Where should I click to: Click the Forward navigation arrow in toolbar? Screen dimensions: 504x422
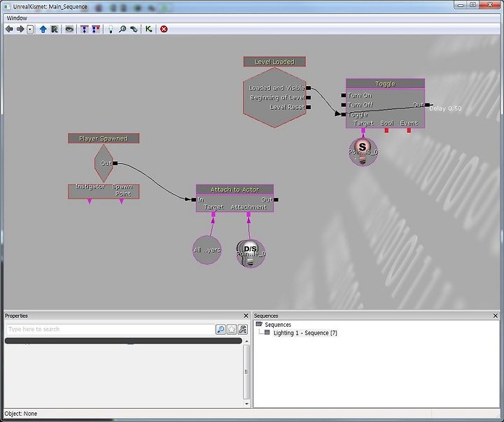[x=20, y=29]
